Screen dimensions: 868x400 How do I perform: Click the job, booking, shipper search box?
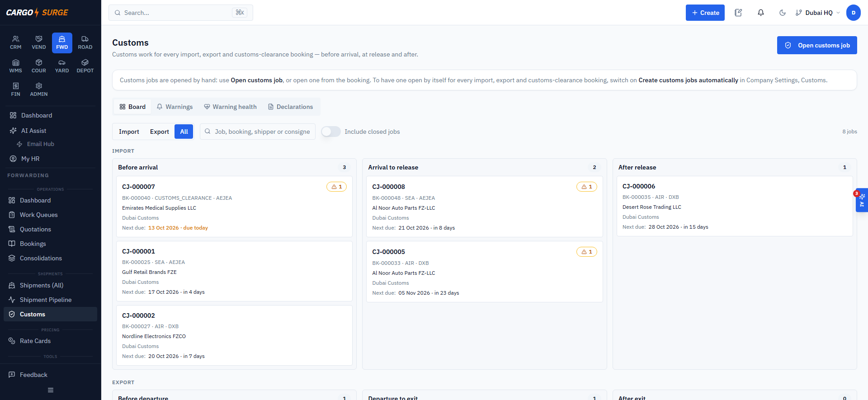click(x=258, y=132)
